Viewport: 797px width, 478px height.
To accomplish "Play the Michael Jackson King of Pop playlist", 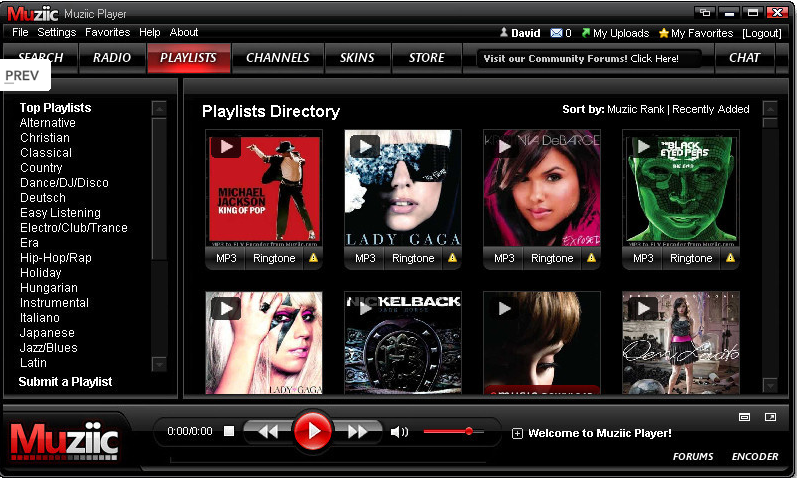I will [226, 147].
